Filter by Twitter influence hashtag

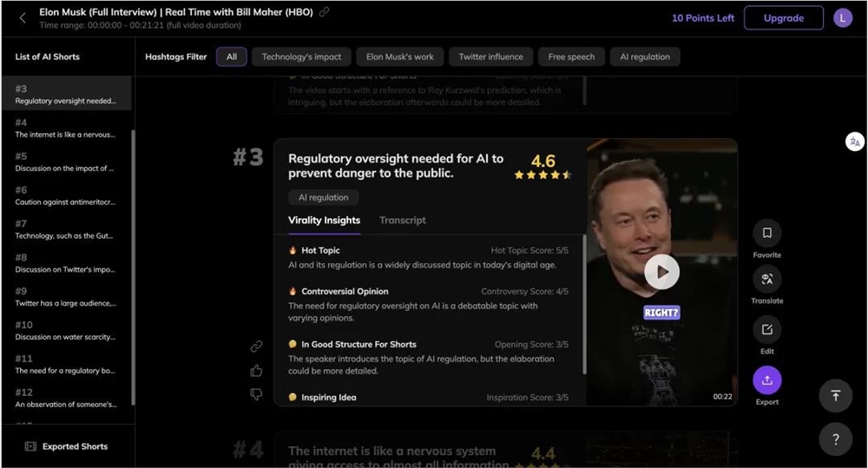point(490,56)
